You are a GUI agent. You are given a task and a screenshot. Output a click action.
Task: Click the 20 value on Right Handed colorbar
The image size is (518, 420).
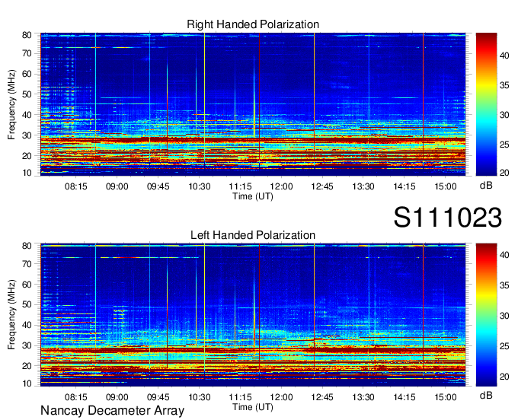[504, 173]
